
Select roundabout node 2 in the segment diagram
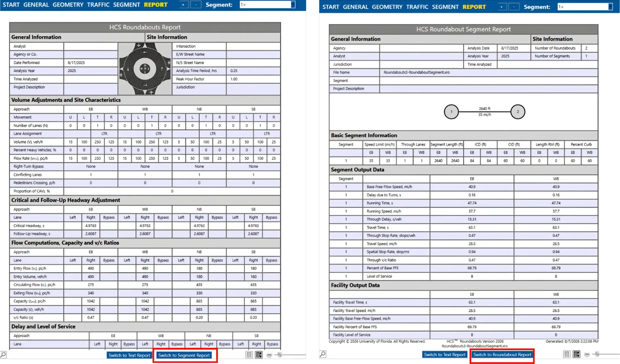click(x=518, y=112)
